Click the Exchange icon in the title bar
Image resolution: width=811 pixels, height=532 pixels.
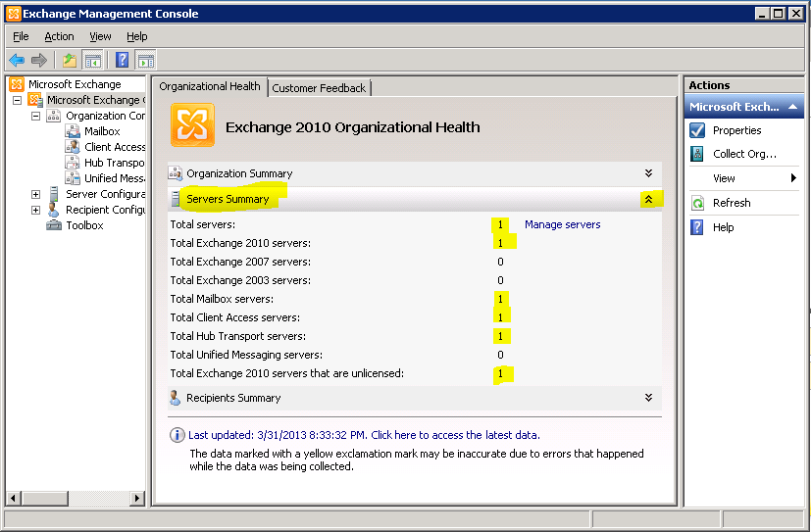14,14
